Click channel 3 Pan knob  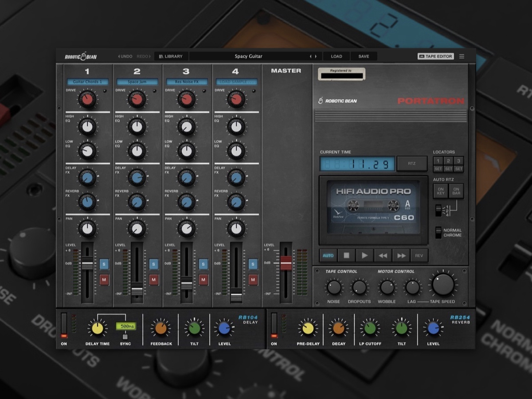coord(187,229)
